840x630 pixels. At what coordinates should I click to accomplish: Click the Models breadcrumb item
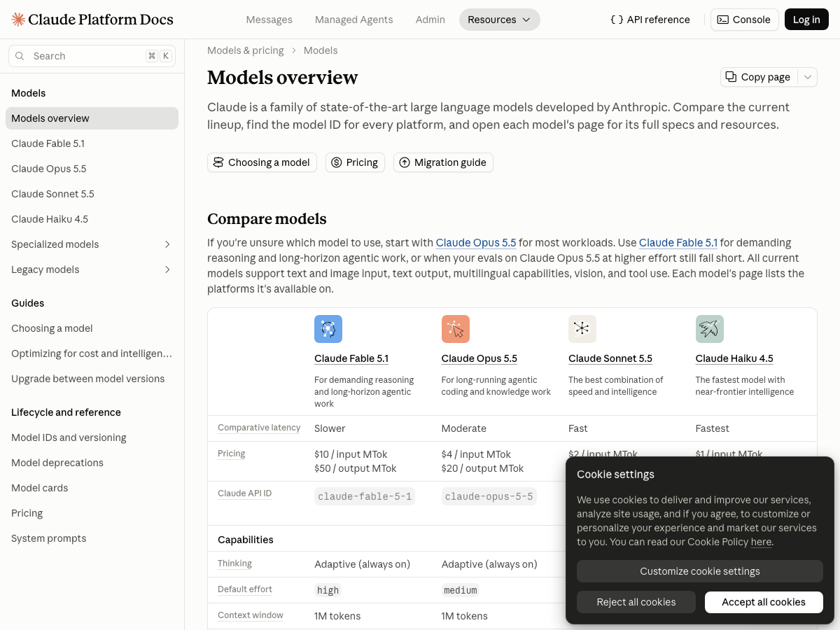pyautogui.click(x=321, y=50)
